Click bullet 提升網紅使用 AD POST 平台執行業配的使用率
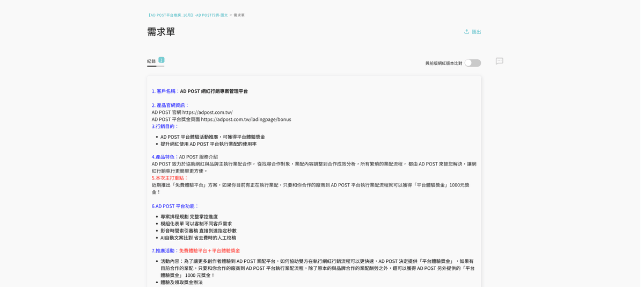Viewport: 644px width, 287px height. click(x=210, y=144)
